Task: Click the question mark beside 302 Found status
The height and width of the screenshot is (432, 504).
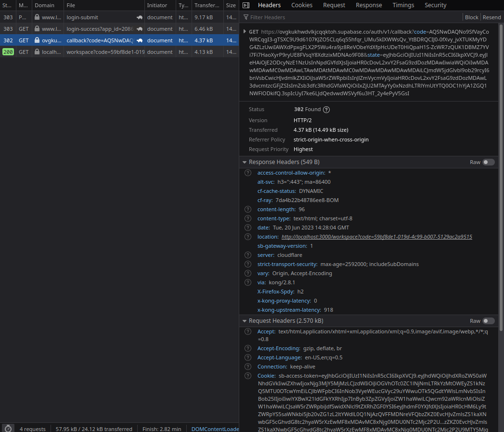Action: (x=326, y=109)
